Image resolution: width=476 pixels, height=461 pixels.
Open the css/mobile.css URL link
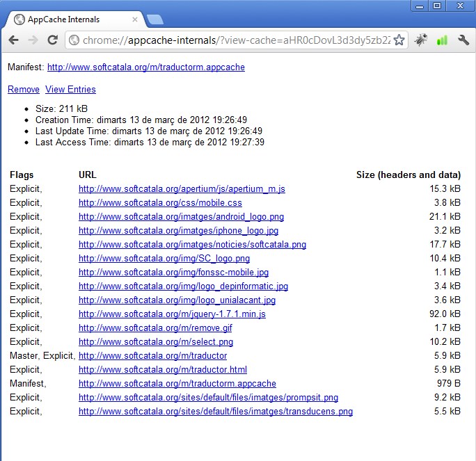coord(160,202)
